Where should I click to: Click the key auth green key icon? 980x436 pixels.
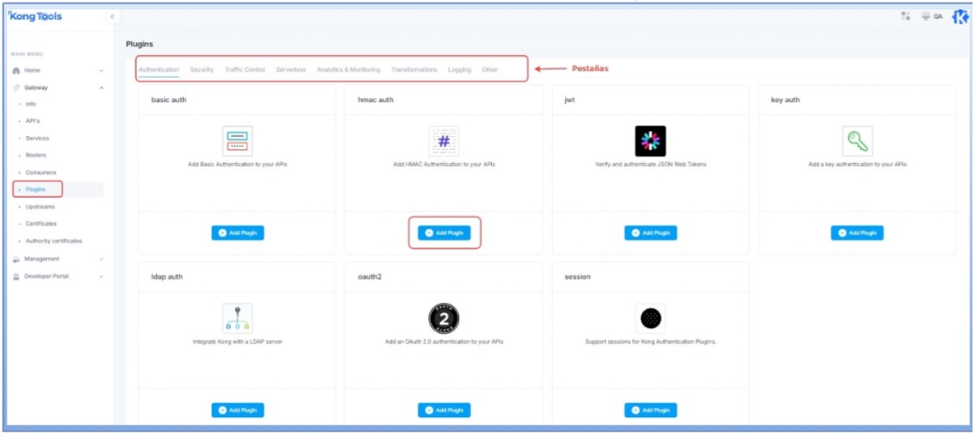(856, 141)
